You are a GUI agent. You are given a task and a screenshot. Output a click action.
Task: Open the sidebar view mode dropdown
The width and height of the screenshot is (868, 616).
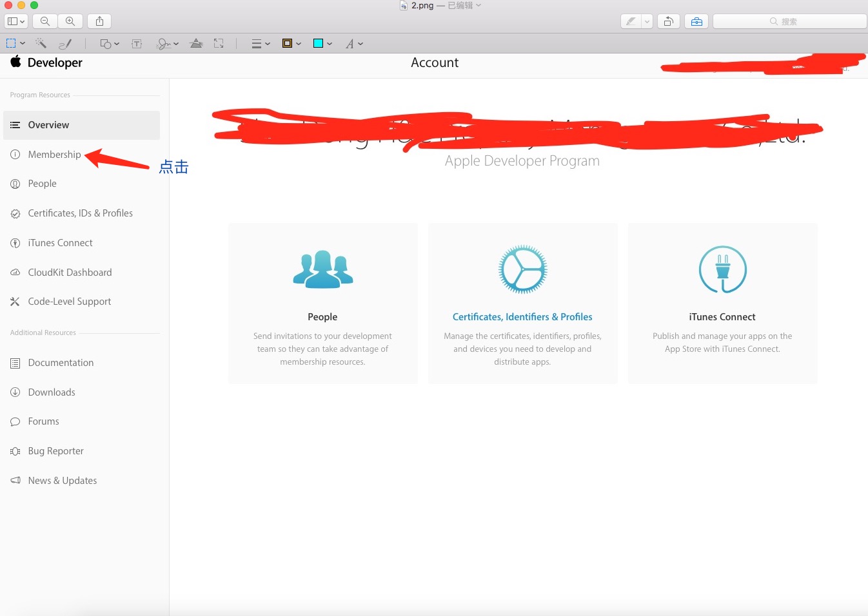click(16, 21)
